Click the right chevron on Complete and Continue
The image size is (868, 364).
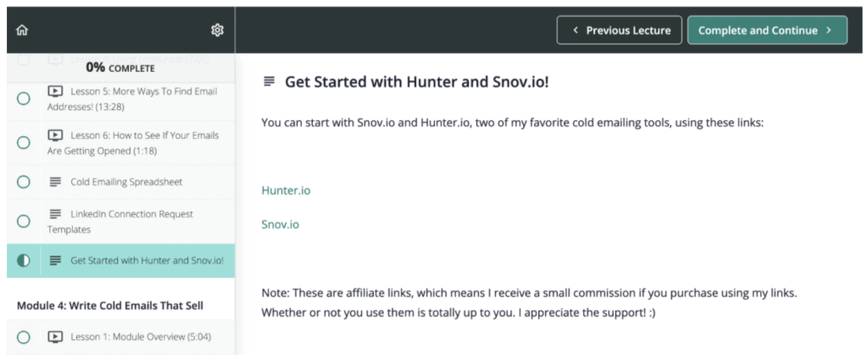pos(829,30)
